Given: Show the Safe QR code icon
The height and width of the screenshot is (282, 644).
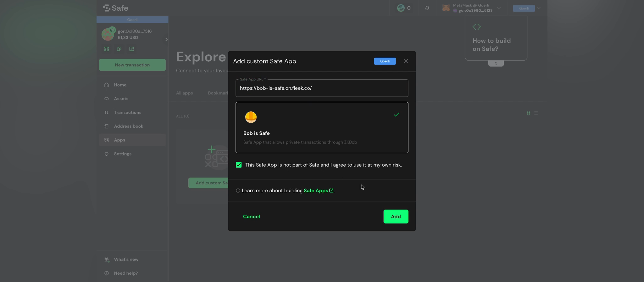Looking at the screenshot, I should click(x=107, y=49).
